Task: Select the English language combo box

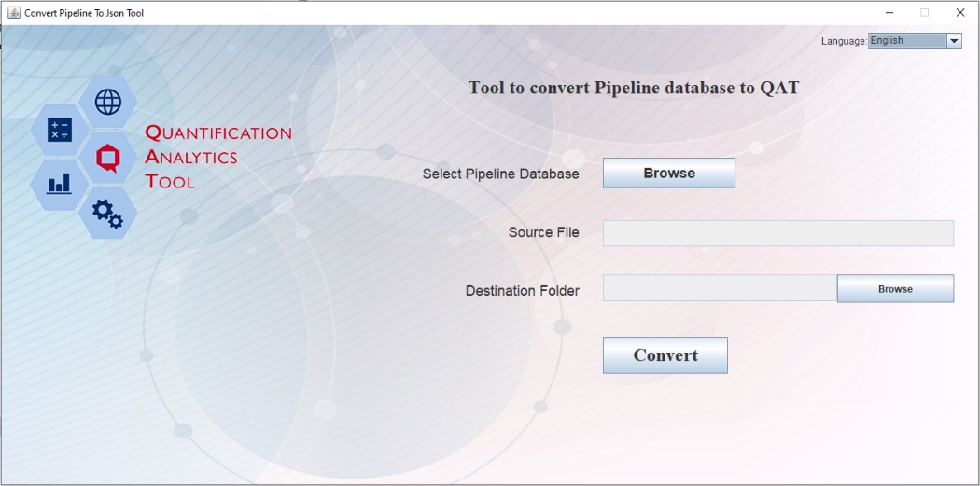Action: (x=915, y=41)
